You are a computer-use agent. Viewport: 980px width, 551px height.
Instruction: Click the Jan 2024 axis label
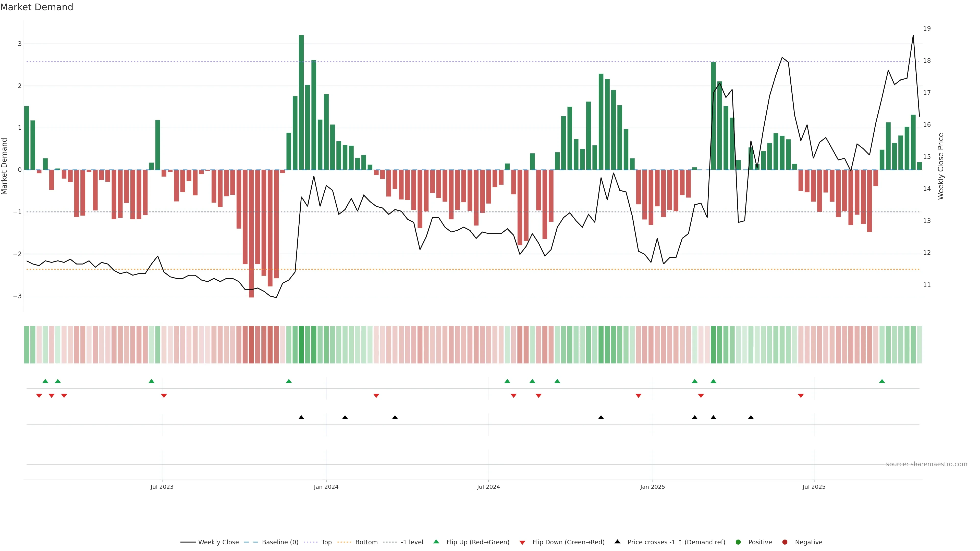click(326, 487)
